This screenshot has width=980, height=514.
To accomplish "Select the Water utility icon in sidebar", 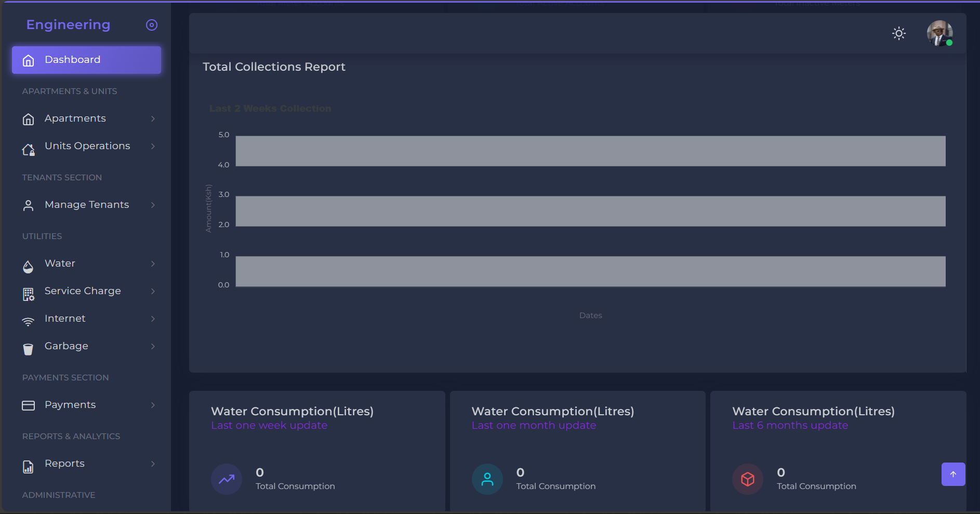I will pyautogui.click(x=28, y=266).
